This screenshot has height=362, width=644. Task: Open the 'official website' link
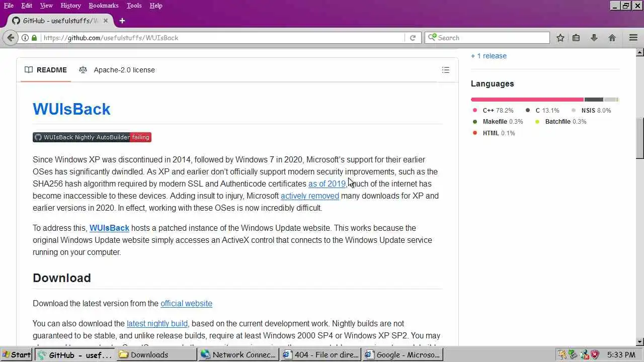186,303
